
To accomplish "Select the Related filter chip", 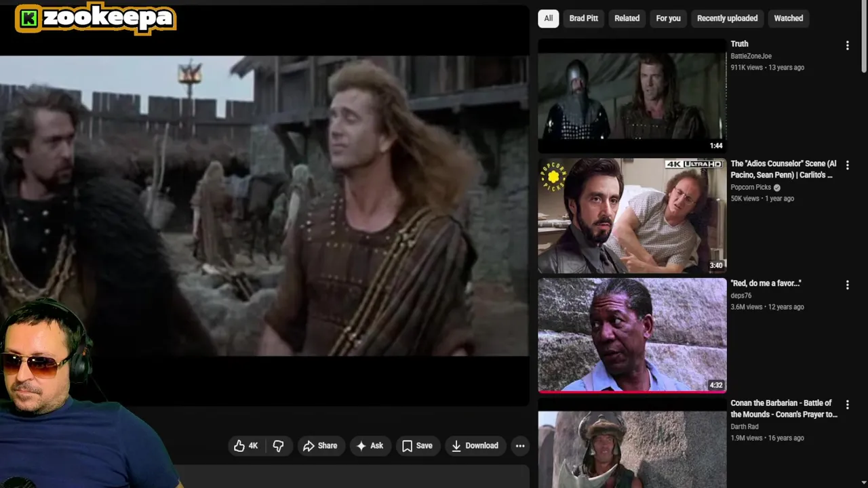I will pyautogui.click(x=627, y=18).
